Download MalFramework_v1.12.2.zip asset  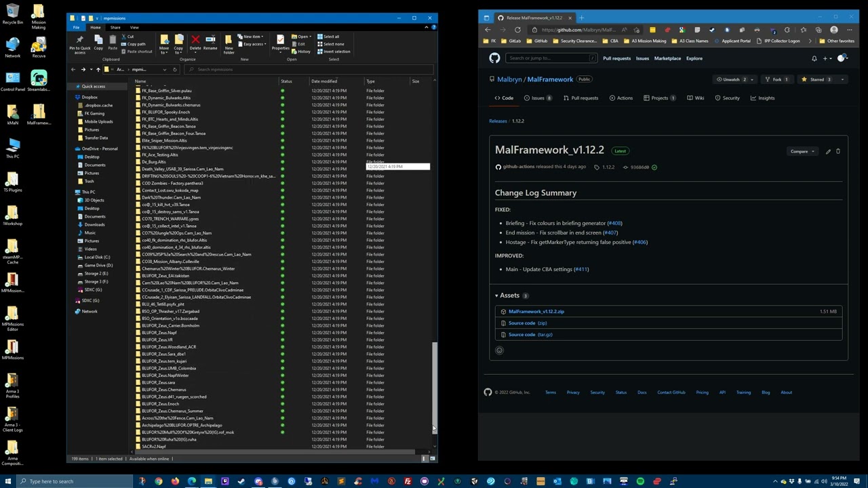536,312
